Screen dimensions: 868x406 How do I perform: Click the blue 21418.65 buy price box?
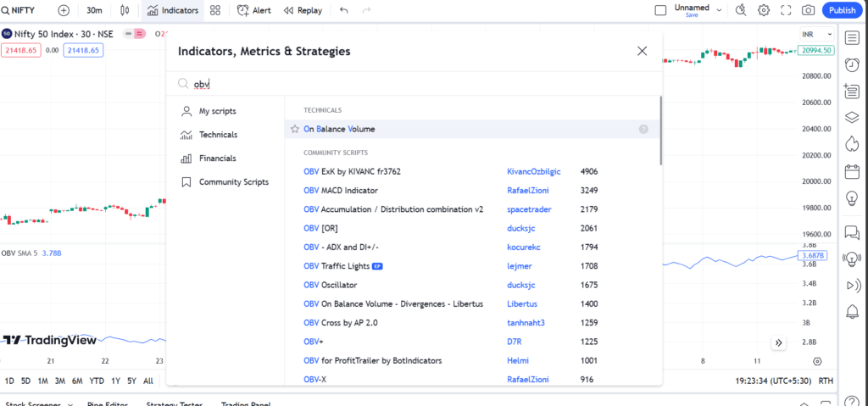coord(84,50)
